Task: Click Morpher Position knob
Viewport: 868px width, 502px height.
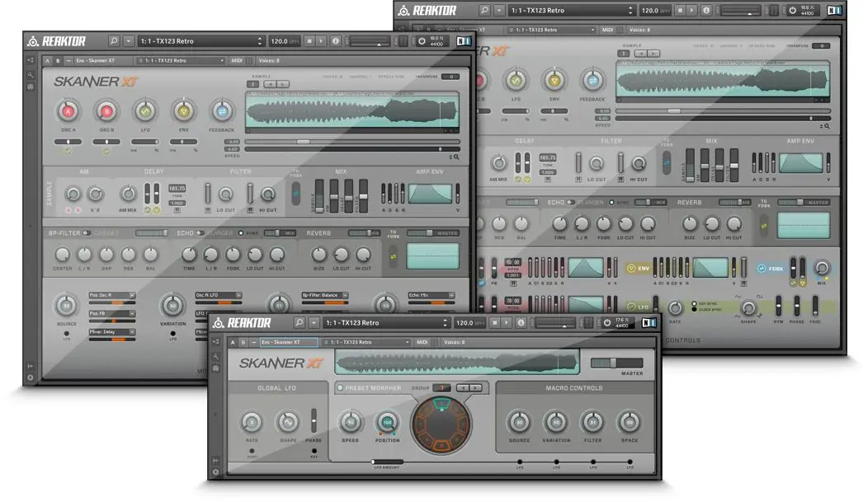Action: 387,422
